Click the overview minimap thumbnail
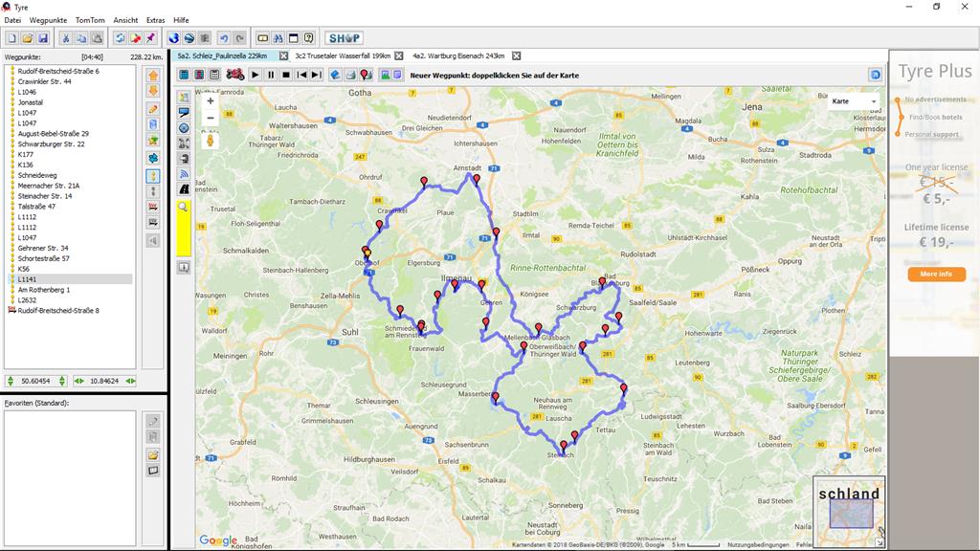 click(x=850, y=512)
